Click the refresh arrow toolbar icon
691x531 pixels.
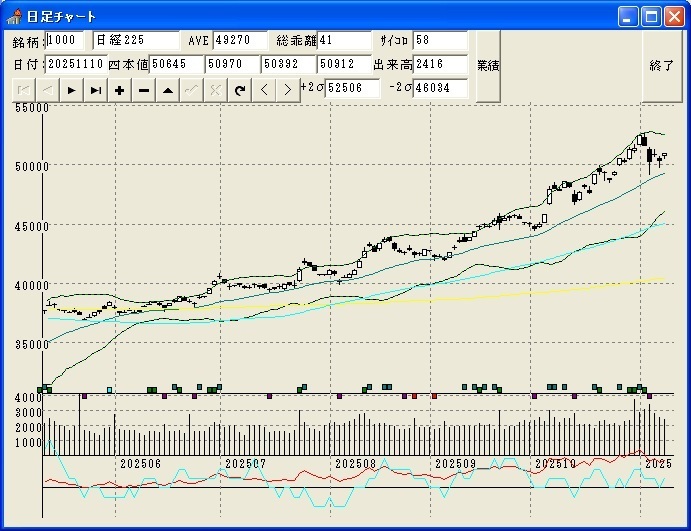239,90
